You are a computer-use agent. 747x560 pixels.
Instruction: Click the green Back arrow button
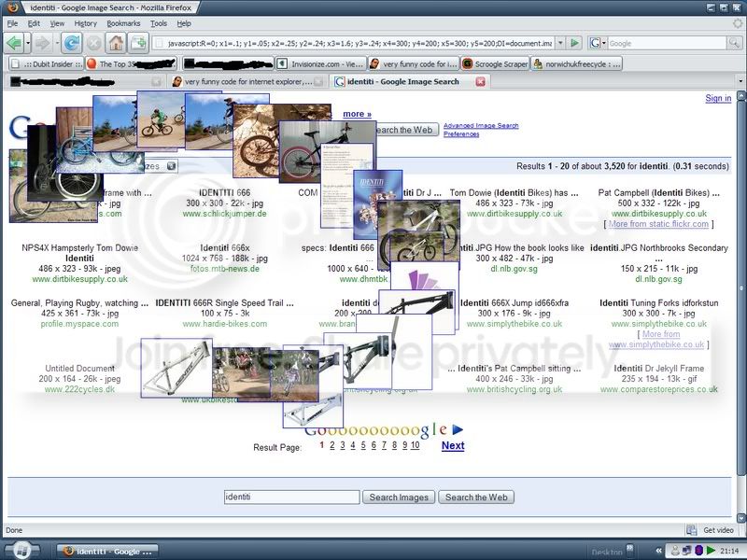click(14, 43)
